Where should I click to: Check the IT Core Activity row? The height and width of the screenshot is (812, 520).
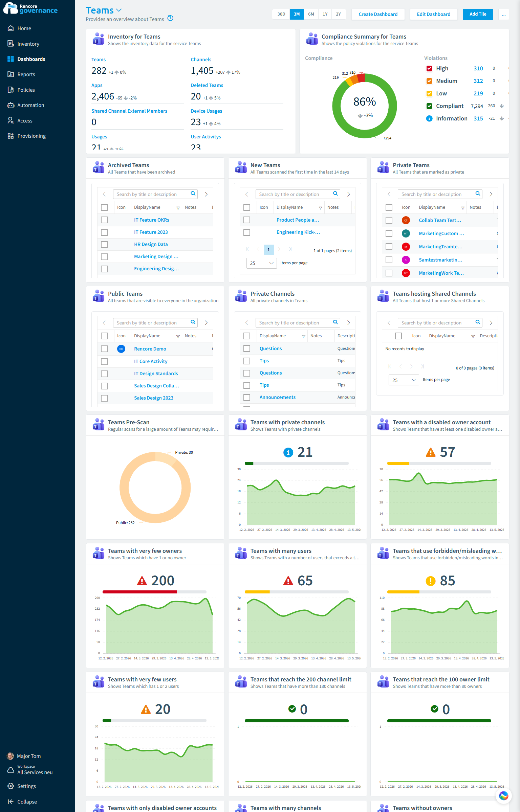click(x=104, y=361)
